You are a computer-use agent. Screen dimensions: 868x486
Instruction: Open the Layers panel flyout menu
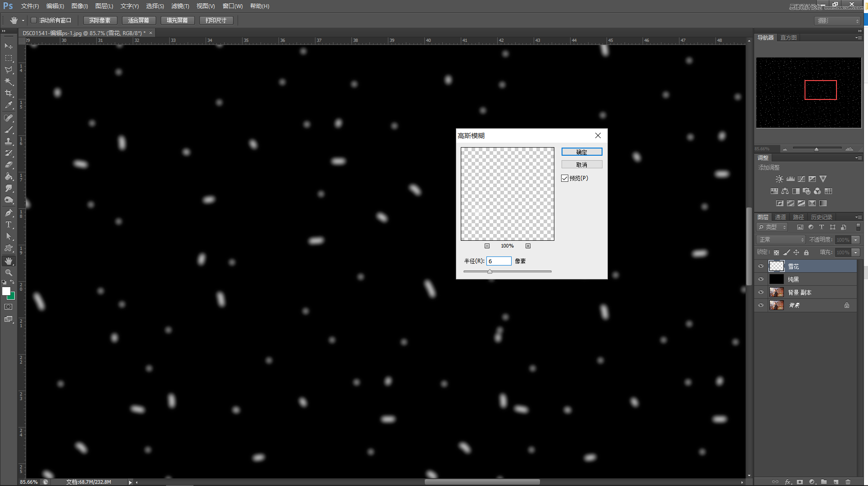(858, 217)
